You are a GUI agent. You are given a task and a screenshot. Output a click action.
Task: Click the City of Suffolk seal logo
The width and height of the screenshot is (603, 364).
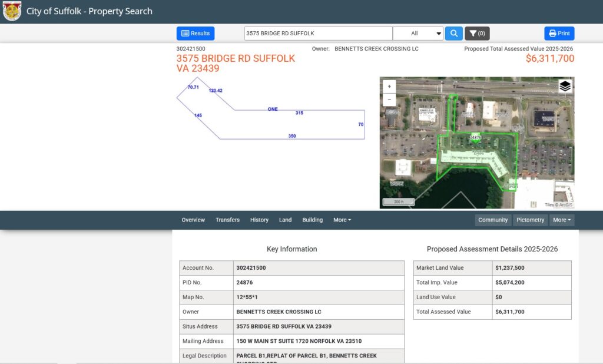(x=12, y=11)
